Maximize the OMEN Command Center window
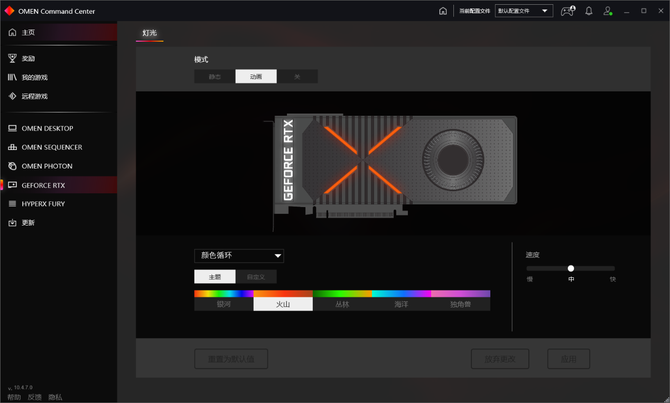Image resolution: width=670 pixels, height=403 pixels. pyautogui.click(x=644, y=11)
